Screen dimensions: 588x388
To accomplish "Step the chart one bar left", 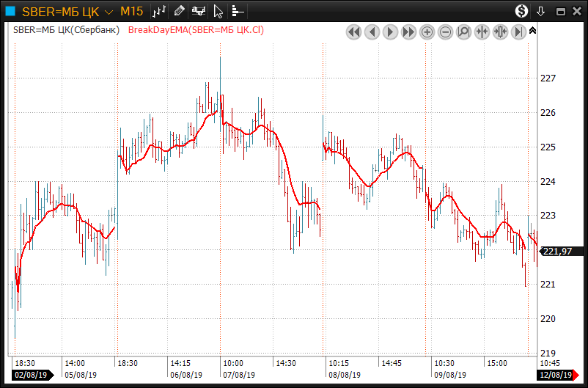I will (372, 32).
